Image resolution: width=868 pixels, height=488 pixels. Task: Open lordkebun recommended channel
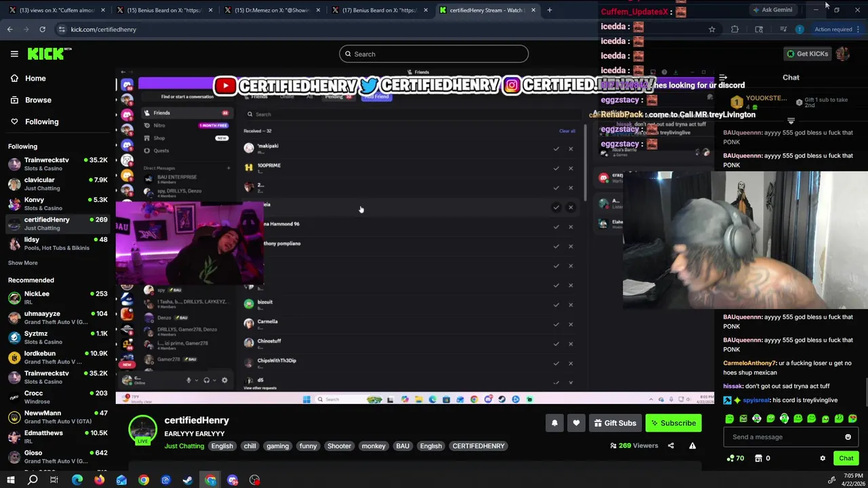click(58, 357)
